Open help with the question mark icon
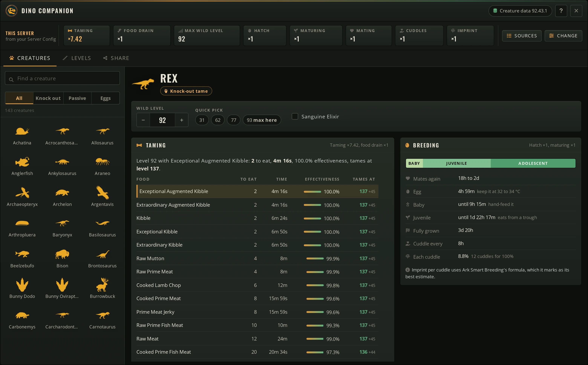Screen dimensions: 588x365 [561, 11]
